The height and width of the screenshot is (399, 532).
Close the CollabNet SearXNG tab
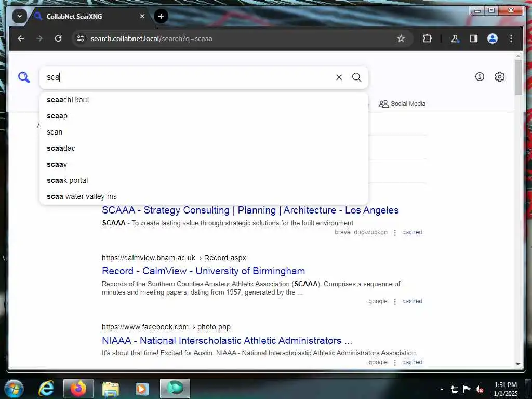click(x=142, y=16)
